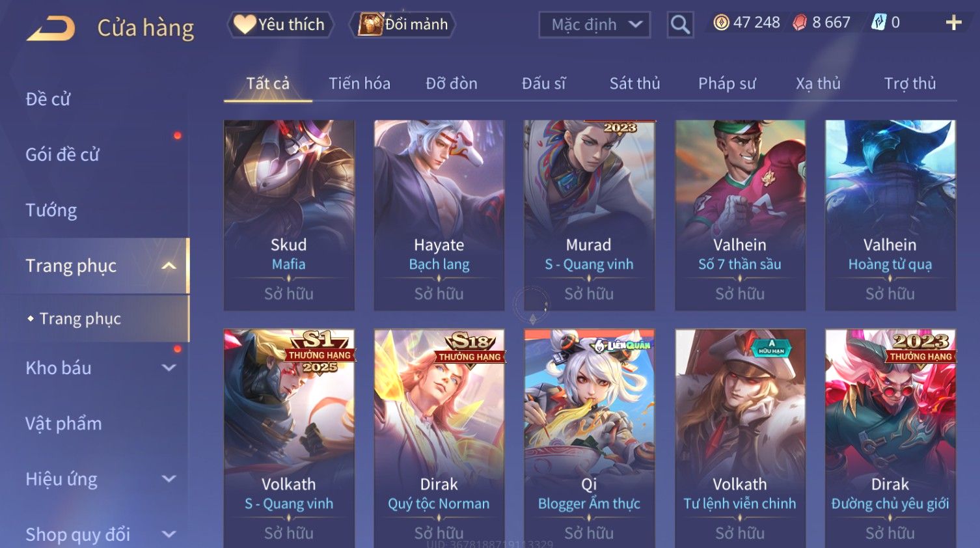
Task: Go to the Tướng section
Action: [x=51, y=210]
